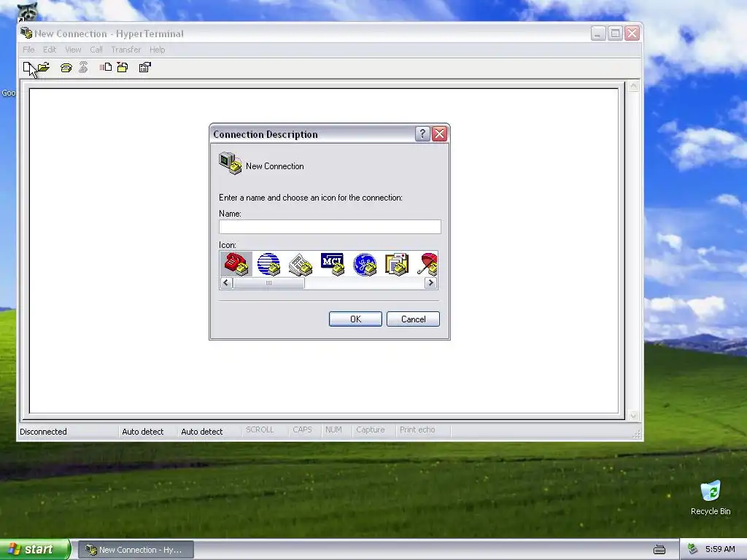Click the Cancel button
The image size is (747, 560).
(413, 319)
